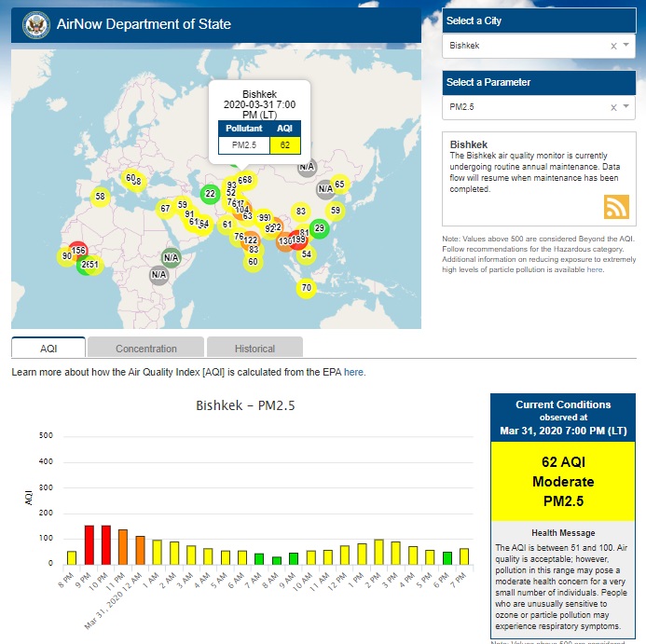Select the red 156 AQI map marker
646x644 pixels.
78,250
